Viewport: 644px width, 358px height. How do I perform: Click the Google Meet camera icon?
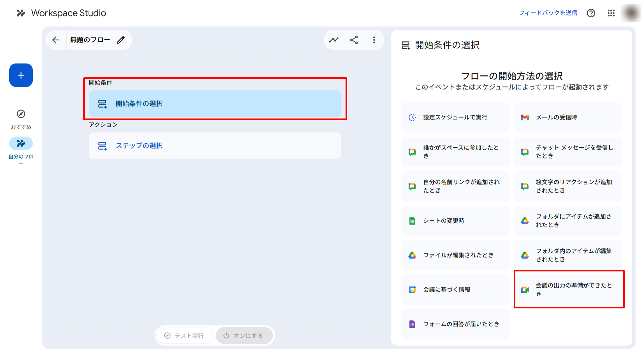pyautogui.click(x=525, y=290)
